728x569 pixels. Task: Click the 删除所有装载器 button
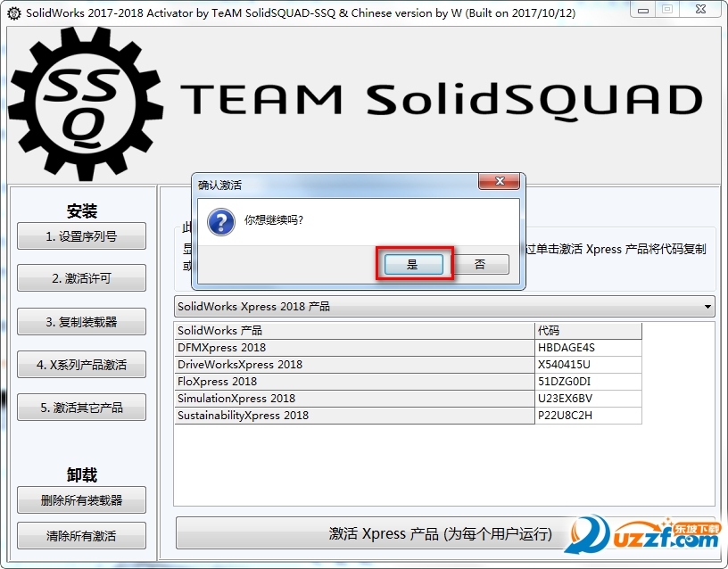point(82,499)
